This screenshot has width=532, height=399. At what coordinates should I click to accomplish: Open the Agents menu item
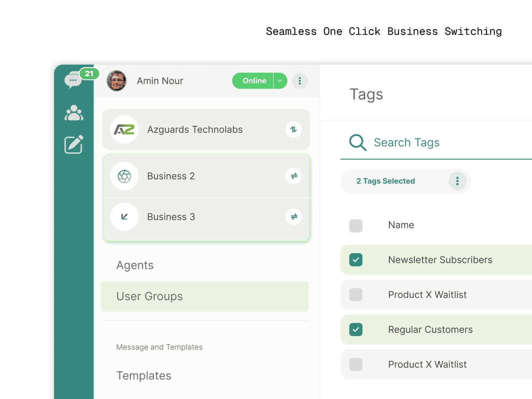click(x=135, y=265)
